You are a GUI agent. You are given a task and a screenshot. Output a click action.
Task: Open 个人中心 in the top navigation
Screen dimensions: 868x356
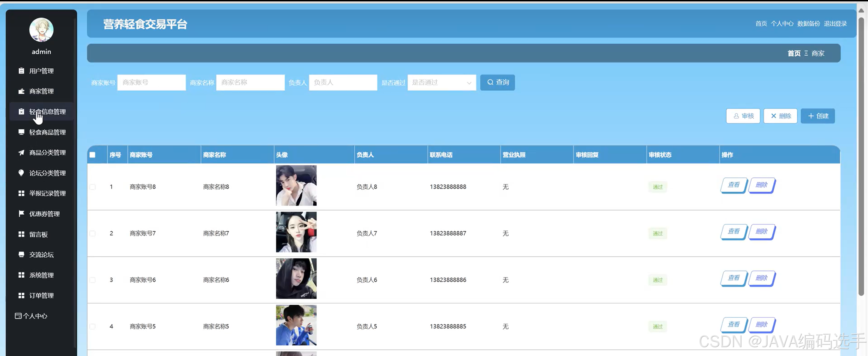[x=782, y=24]
